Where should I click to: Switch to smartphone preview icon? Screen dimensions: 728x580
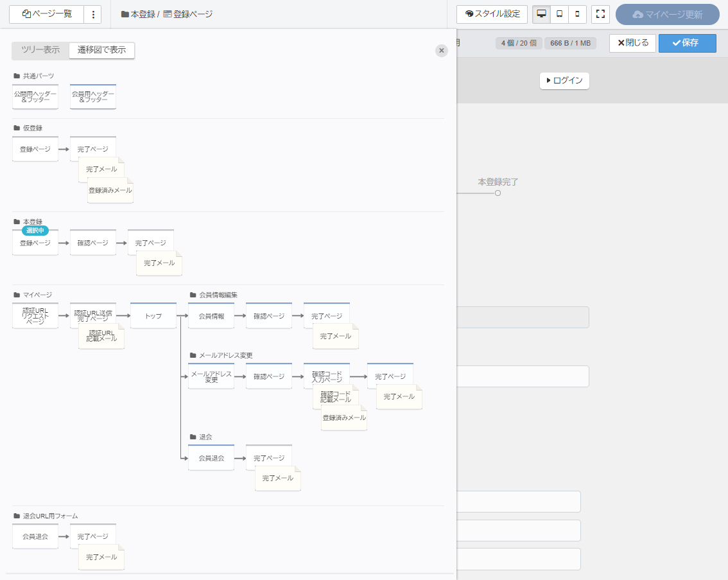pos(577,14)
